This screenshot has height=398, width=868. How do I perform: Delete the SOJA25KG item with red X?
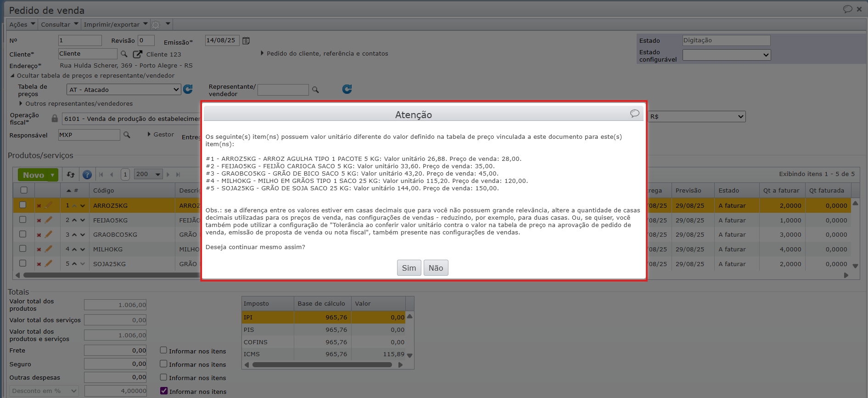[39, 264]
